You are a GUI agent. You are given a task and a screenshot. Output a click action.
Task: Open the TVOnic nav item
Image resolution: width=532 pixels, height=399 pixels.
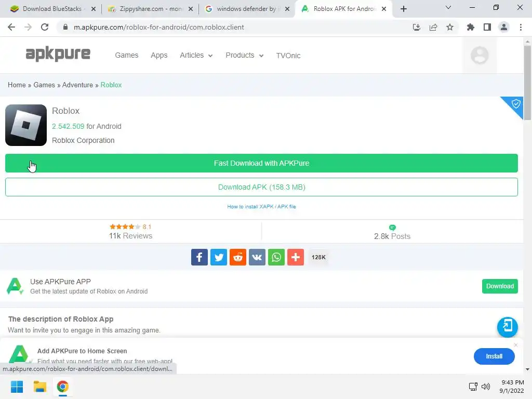288,55
